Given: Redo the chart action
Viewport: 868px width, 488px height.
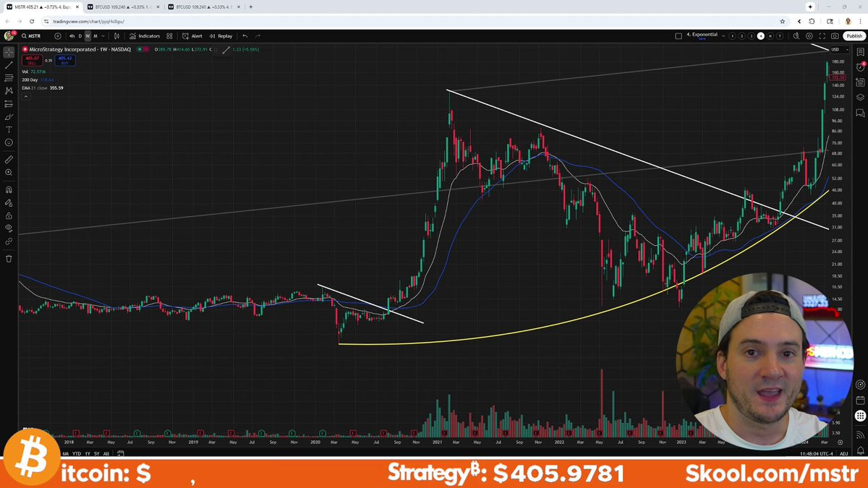Looking at the screenshot, I should click(x=258, y=35).
